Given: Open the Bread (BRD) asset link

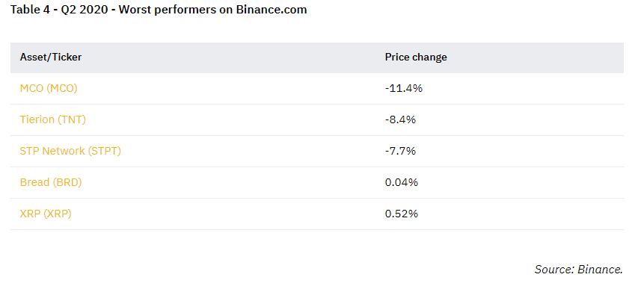Looking at the screenshot, I should [51, 182].
